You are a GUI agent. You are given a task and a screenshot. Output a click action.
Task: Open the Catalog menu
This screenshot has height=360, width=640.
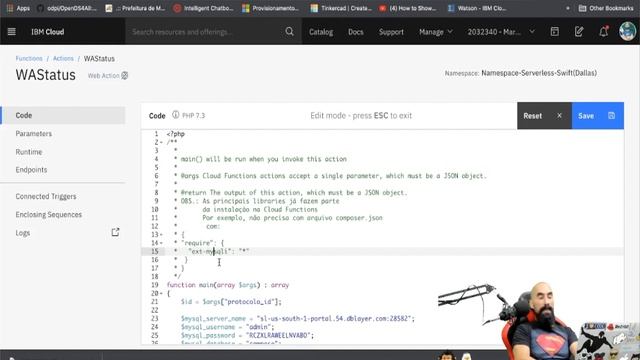[x=321, y=31]
